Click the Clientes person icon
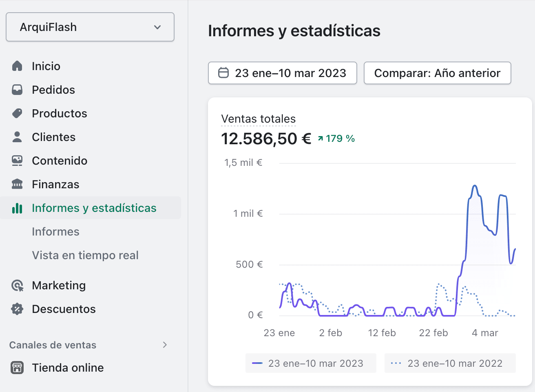 [17, 137]
